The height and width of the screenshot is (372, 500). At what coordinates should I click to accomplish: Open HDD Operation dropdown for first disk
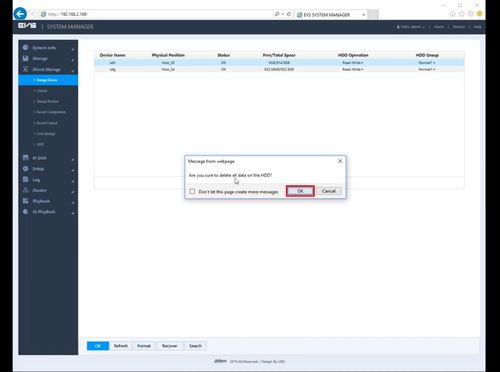353,63
